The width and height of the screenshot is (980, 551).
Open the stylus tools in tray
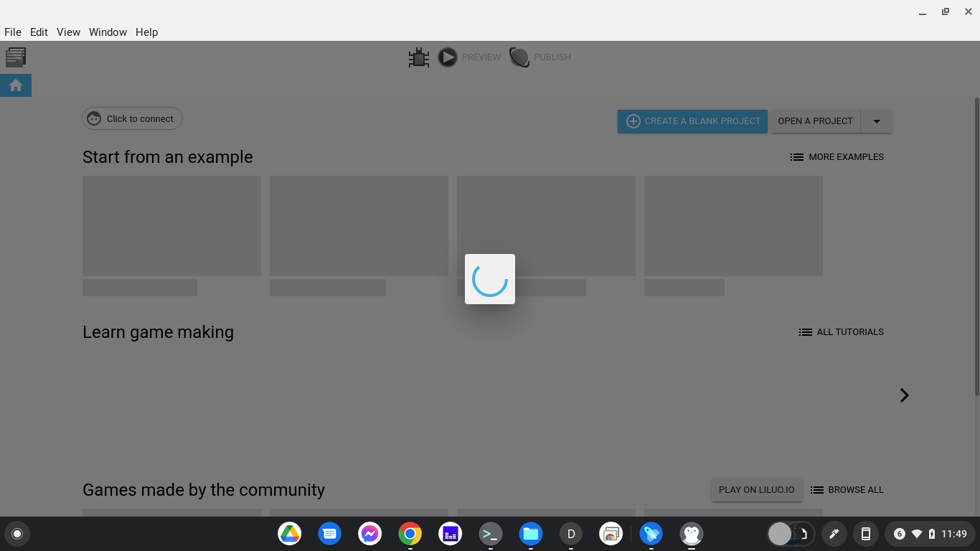(834, 534)
